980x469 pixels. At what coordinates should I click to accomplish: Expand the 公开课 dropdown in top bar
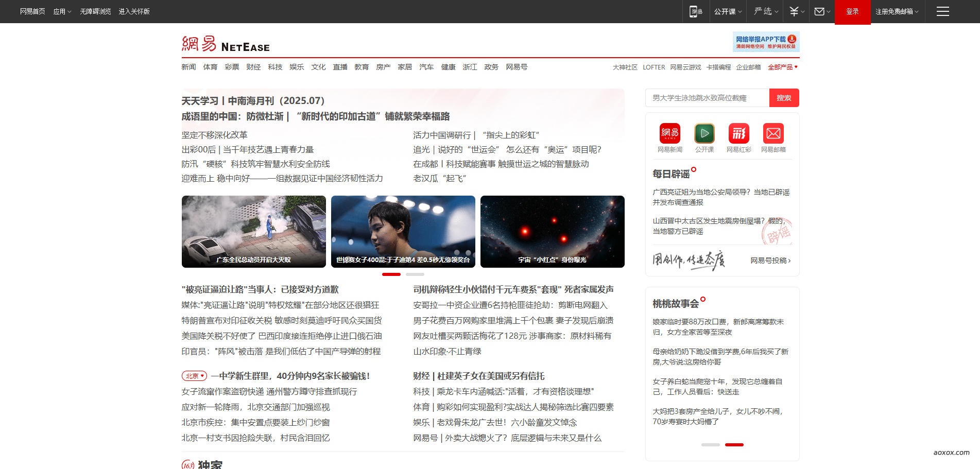728,11
